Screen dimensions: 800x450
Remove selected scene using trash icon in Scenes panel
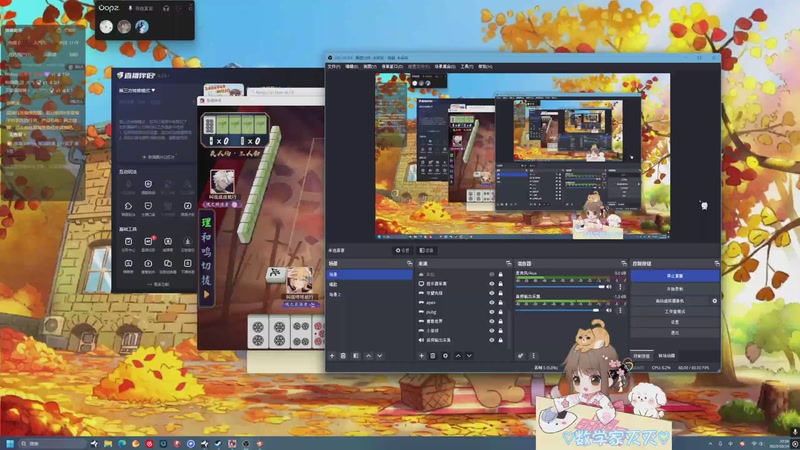tap(343, 356)
